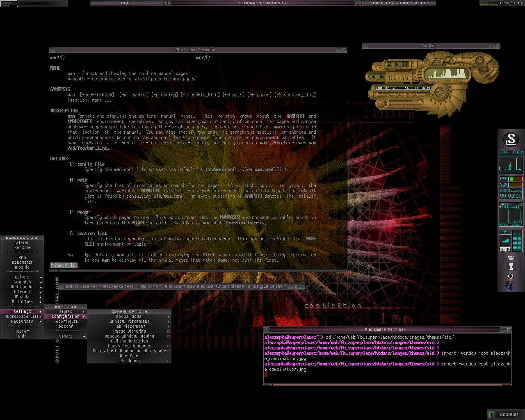Toggle the Image Dithering option
The image size is (525, 420).
(129, 331)
